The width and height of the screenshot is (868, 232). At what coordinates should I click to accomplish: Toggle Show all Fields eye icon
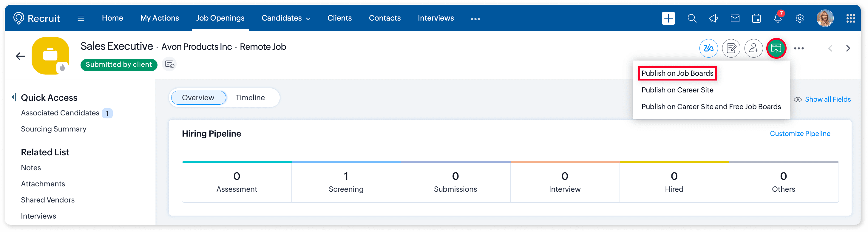798,100
